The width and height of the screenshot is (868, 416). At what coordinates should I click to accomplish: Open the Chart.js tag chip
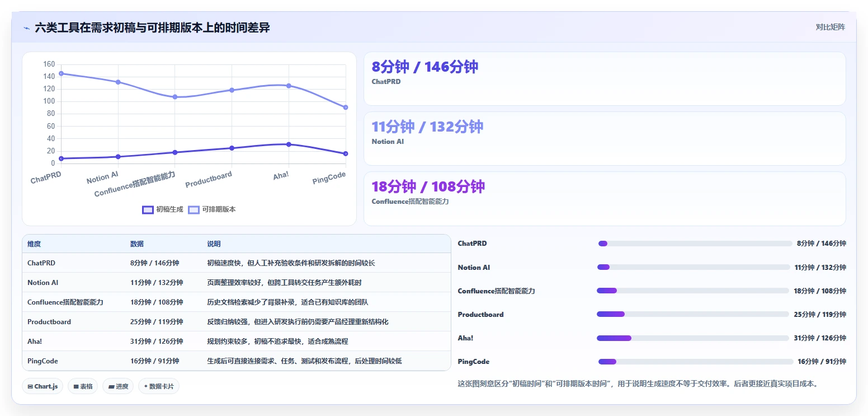[x=42, y=386]
